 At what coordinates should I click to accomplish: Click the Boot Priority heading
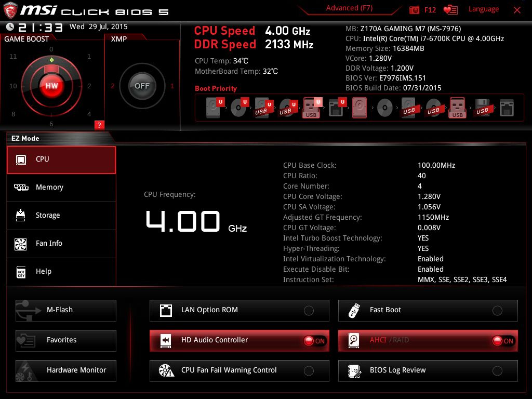pyautogui.click(x=216, y=88)
